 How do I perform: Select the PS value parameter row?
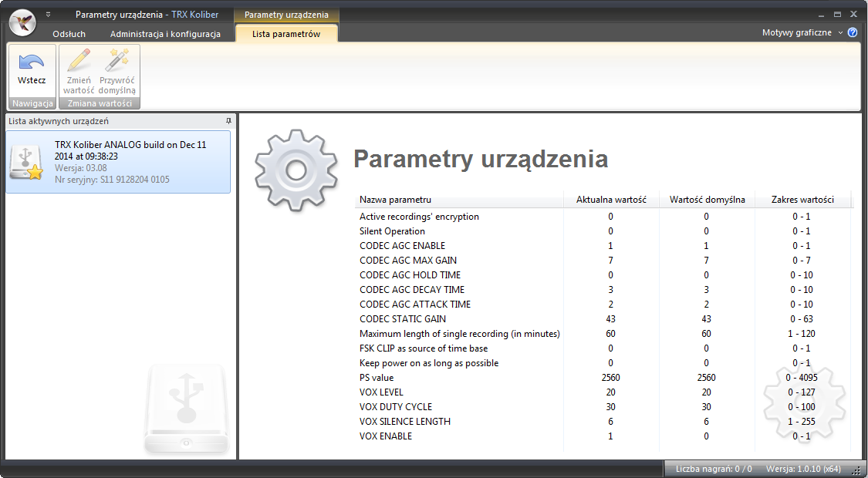point(603,378)
